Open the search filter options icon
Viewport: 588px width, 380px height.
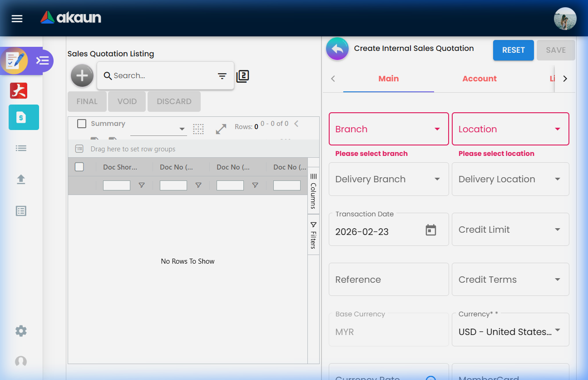click(x=222, y=76)
